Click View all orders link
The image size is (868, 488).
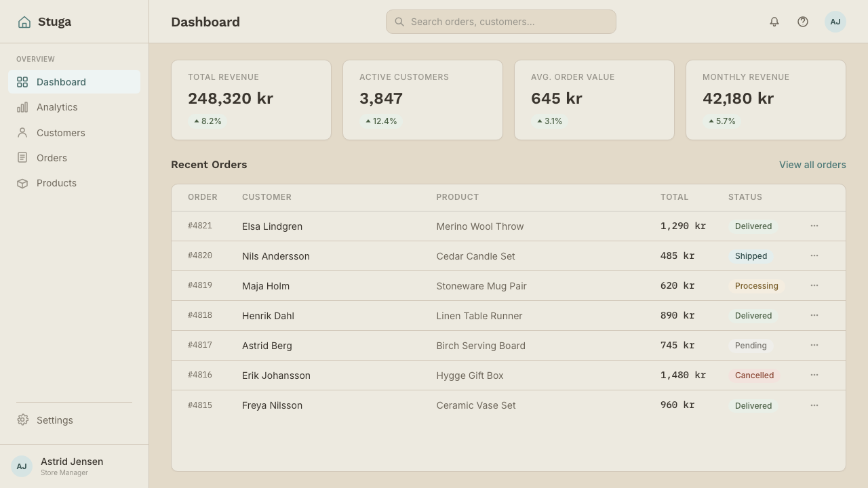click(812, 165)
